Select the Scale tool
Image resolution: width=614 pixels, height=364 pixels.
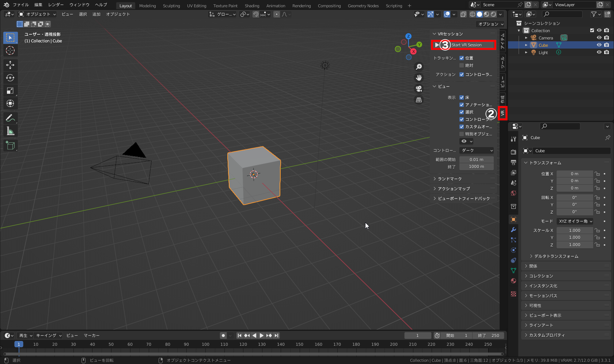[10, 91]
